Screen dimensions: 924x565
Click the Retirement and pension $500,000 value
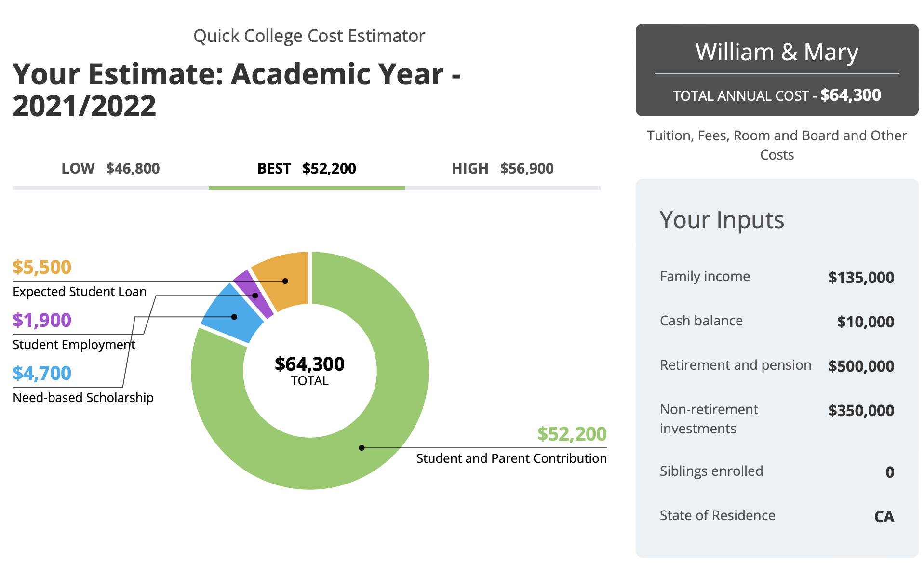(861, 366)
